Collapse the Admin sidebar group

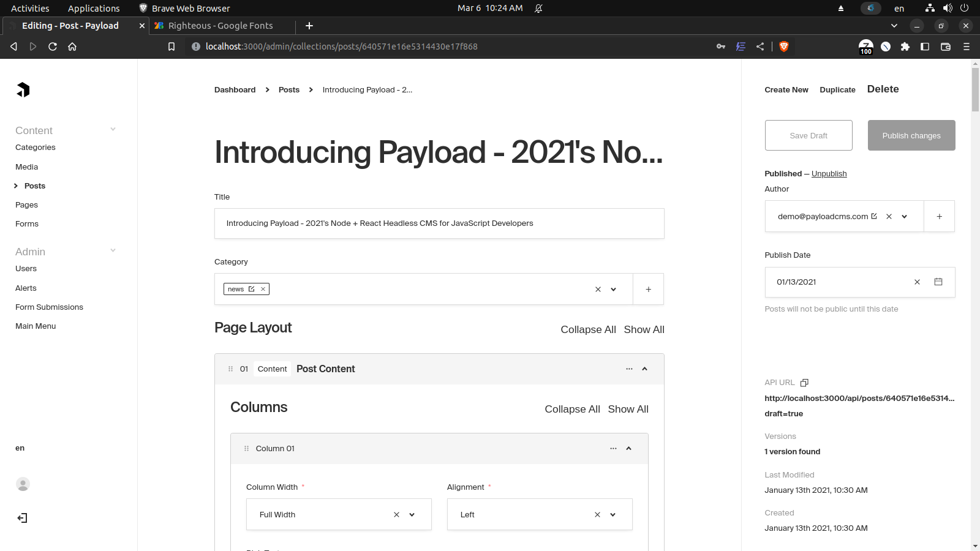click(x=113, y=250)
